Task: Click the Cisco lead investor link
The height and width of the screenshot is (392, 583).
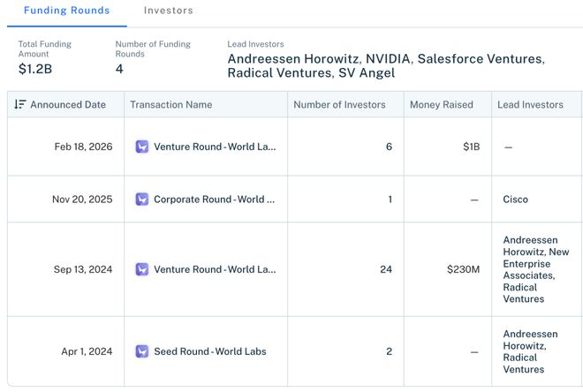Action: pyautogui.click(x=516, y=200)
